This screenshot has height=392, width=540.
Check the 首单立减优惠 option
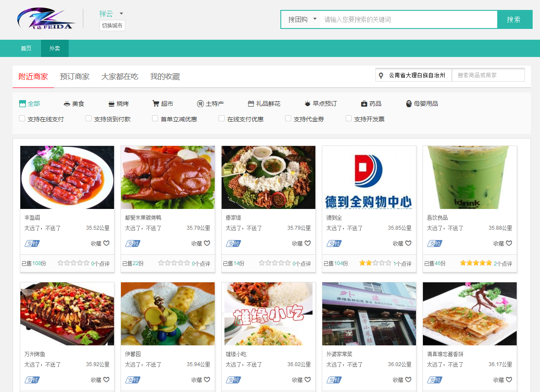[x=155, y=118]
